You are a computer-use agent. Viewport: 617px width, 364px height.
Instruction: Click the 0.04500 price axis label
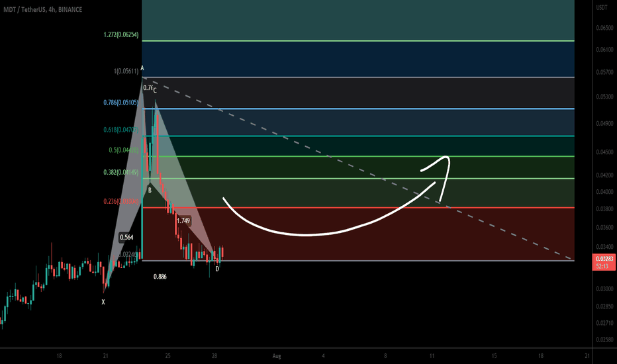tap(604, 152)
